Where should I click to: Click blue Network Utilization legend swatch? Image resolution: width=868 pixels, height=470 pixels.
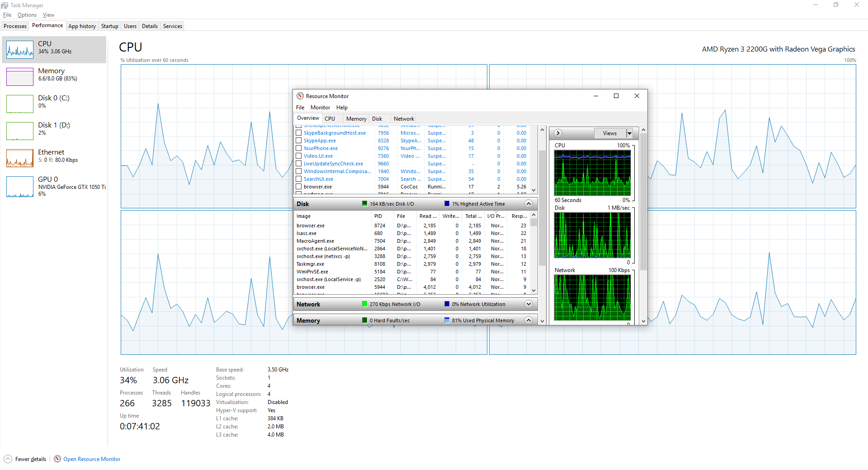pyautogui.click(x=447, y=304)
